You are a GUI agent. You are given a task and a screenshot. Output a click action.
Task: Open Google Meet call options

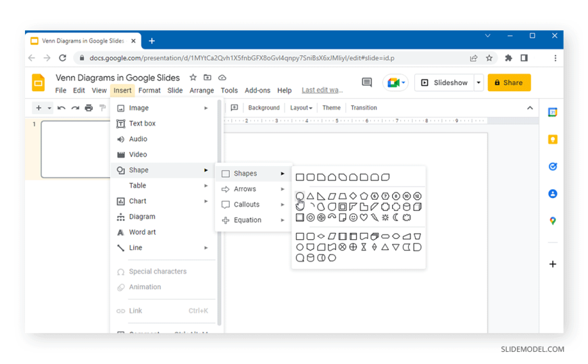tap(395, 82)
